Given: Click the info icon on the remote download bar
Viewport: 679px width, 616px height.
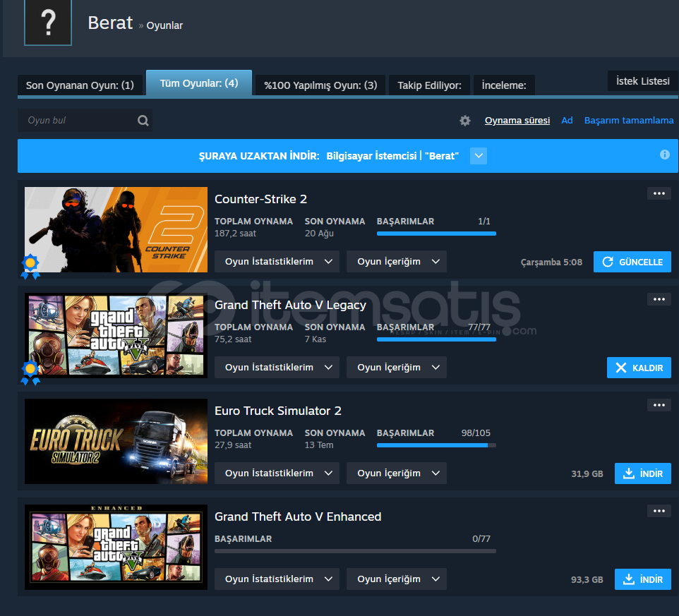Looking at the screenshot, I should click(x=664, y=155).
